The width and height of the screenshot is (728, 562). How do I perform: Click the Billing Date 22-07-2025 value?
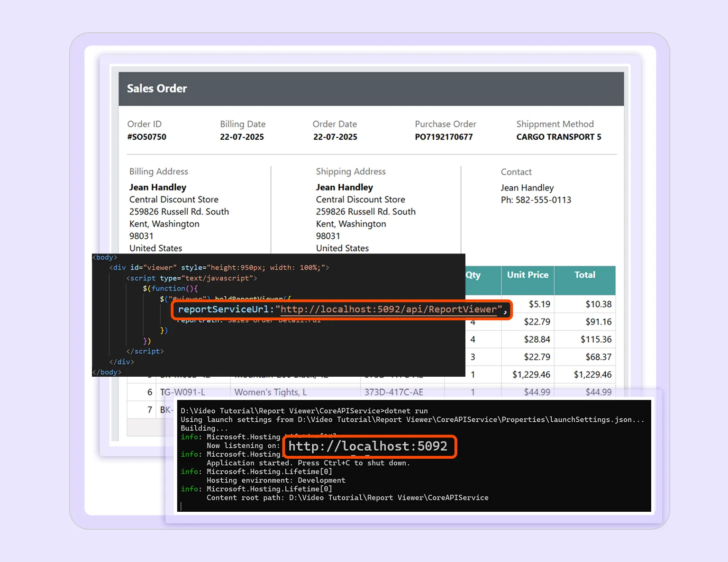242,136
